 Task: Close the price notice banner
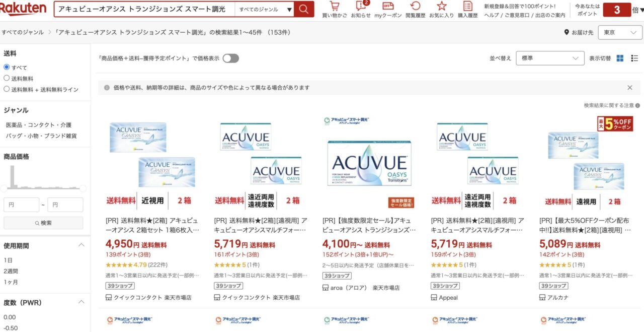(x=629, y=88)
